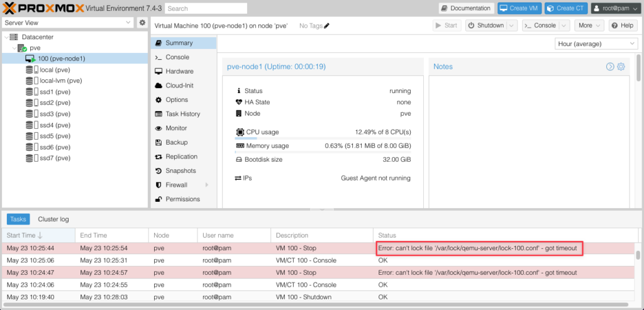Click the Memory usage RAM icon
Viewport: 644px width, 310px height.
point(240,146)
